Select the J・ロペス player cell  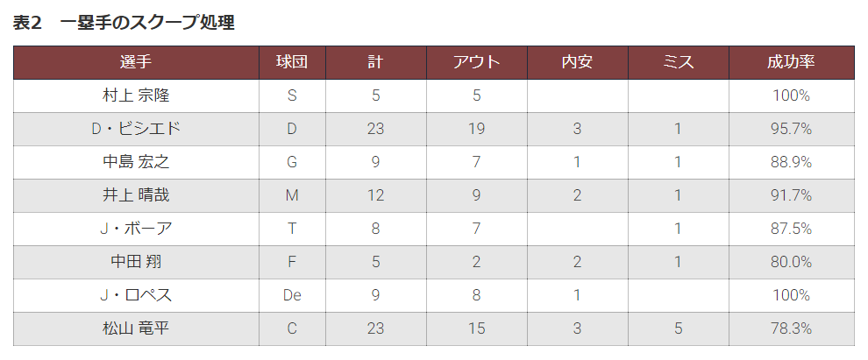tap(136, 295)
